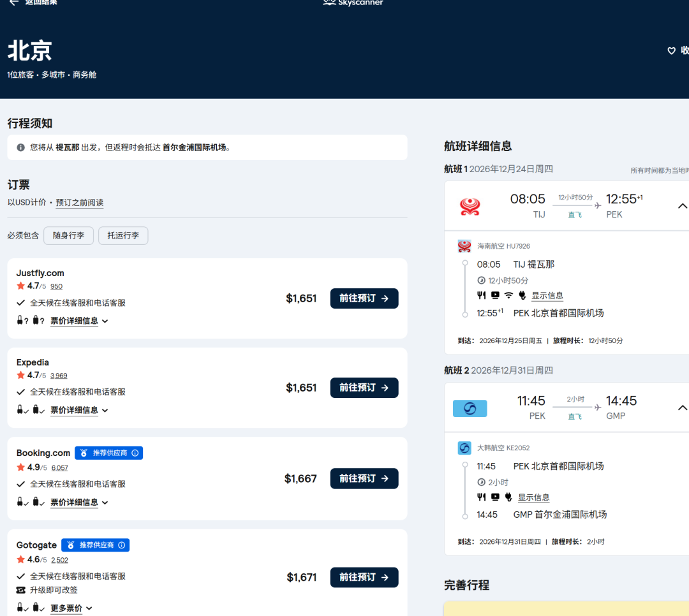689x616 pixels.
Task: Click the info icon in the trip notice
Action: (20, 148)
